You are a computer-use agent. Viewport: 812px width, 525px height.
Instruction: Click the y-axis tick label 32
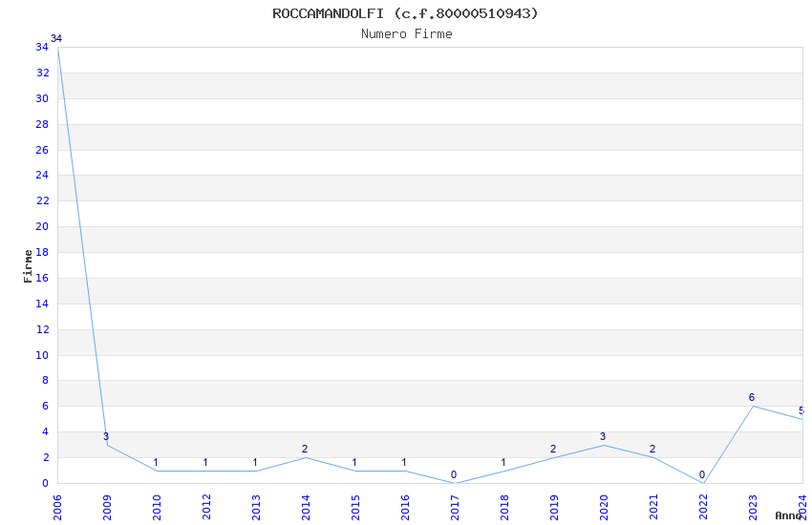42,73
